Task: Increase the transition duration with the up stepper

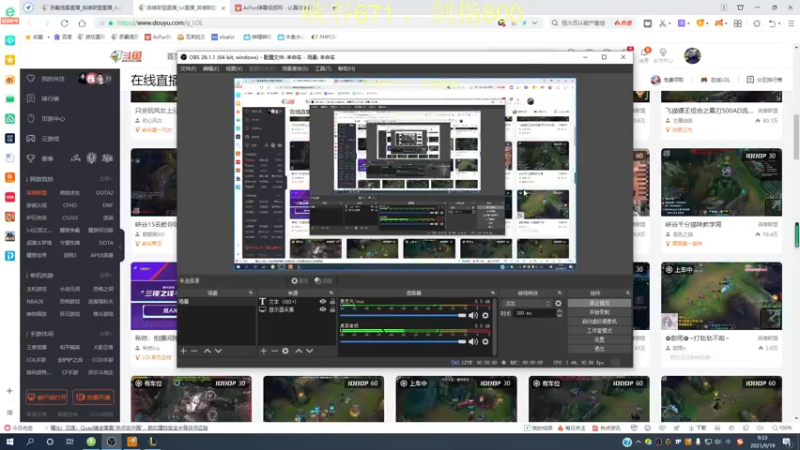Action: 559,311
